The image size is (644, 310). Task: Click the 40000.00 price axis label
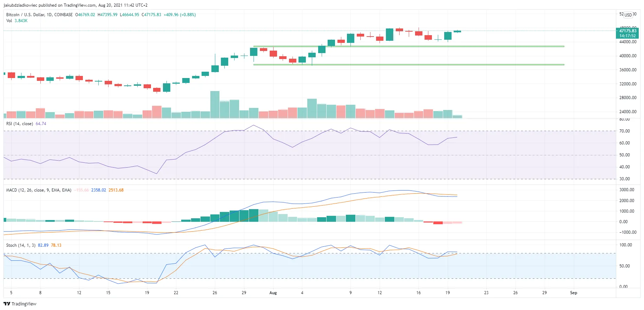(628, 56)
